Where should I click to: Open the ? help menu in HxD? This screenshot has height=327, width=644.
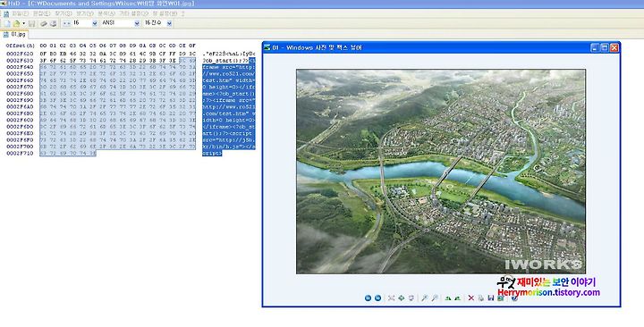pyautogui.click(x=182, y=13)
